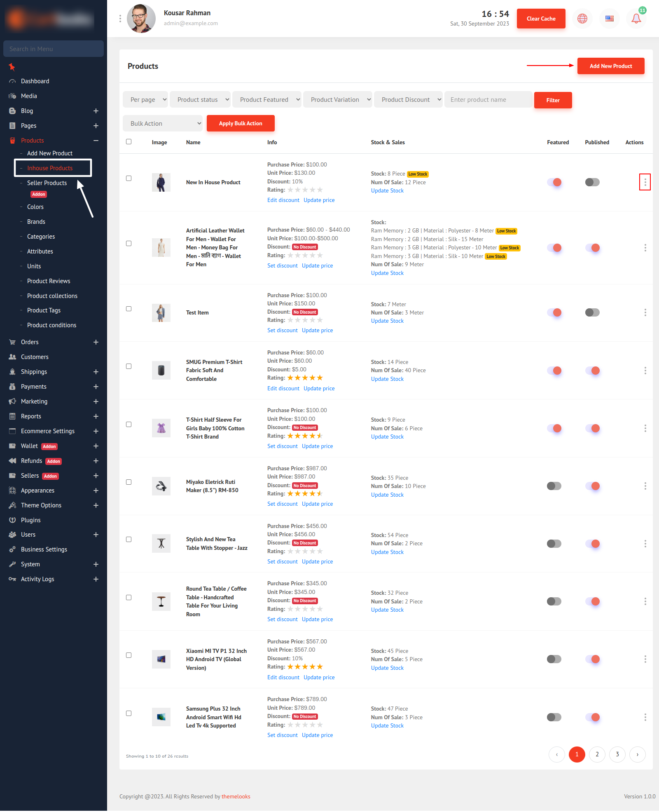This screenshot has width=659, height=812.
Task: Turn on Featured switch for Samsung Plus TV
Action: 554,717
